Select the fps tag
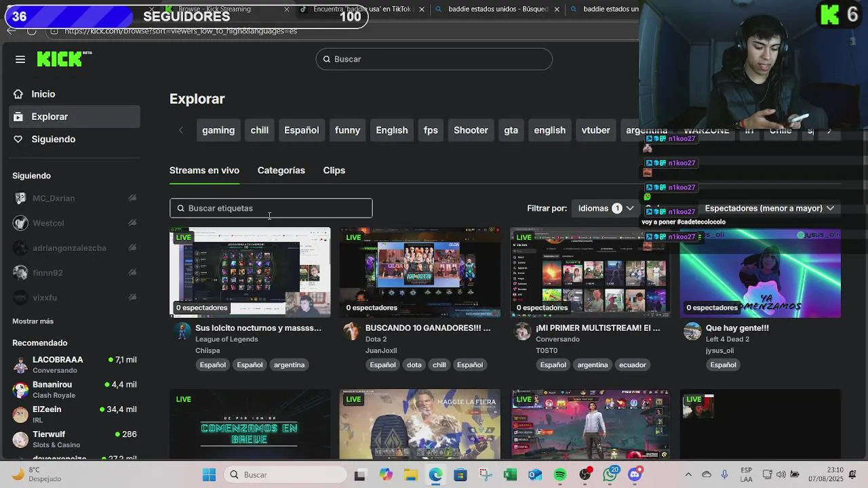Screen dimensions: 868x488 click(x=431, y=130)
